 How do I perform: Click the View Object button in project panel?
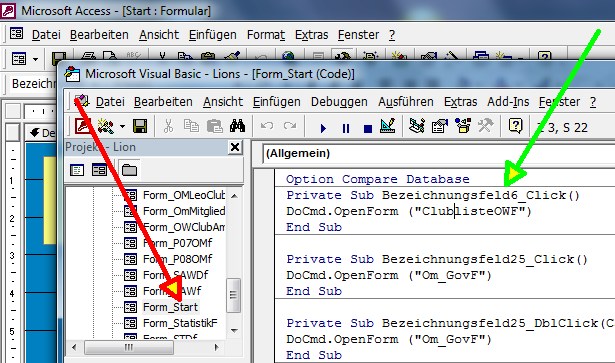pos(99,170)
